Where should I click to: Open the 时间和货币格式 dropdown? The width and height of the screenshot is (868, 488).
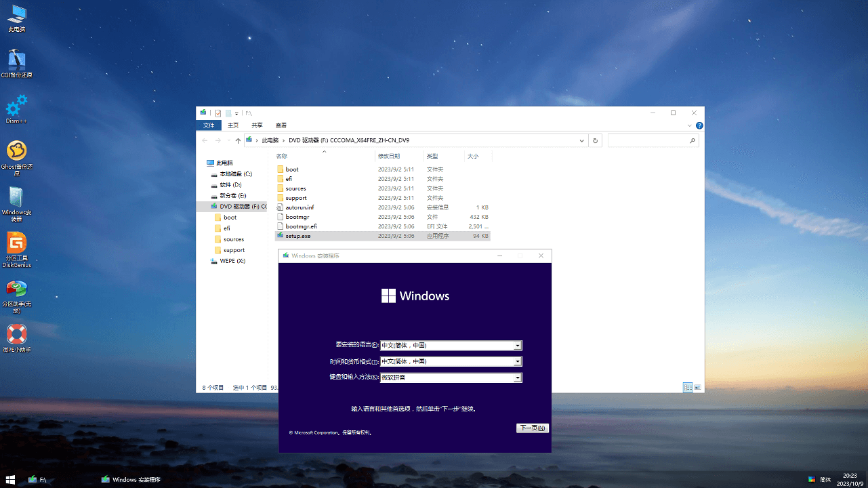[451, 361]
